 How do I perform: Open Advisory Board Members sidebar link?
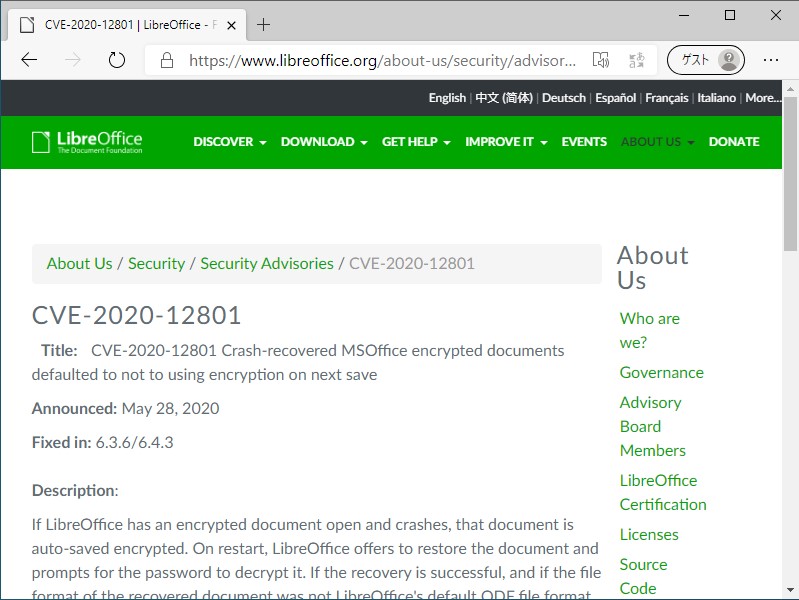coord(653,427)
